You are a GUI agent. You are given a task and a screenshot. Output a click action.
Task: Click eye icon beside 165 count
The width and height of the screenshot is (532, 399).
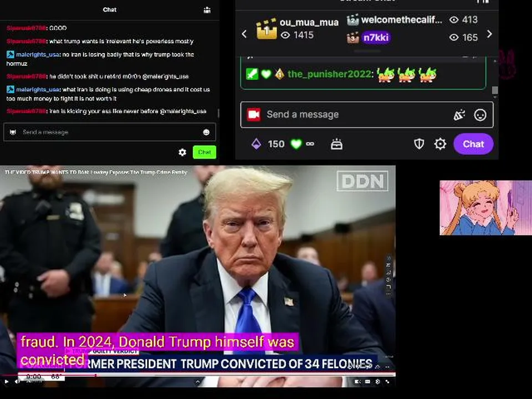[x=454, y=37]
